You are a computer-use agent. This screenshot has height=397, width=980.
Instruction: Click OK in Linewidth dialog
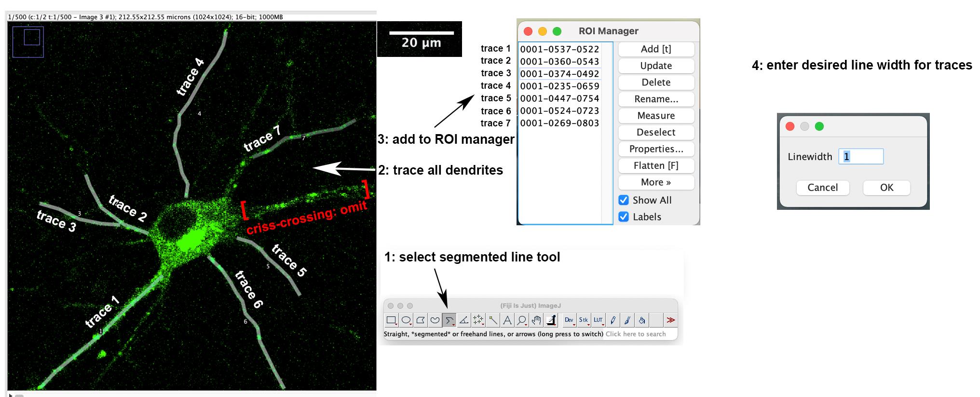(886, 188)
